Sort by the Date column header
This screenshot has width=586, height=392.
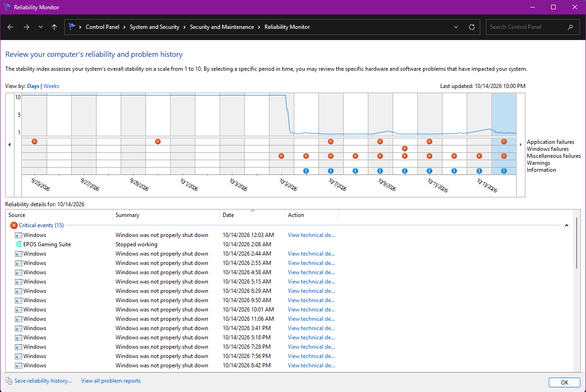pos(252,215)
